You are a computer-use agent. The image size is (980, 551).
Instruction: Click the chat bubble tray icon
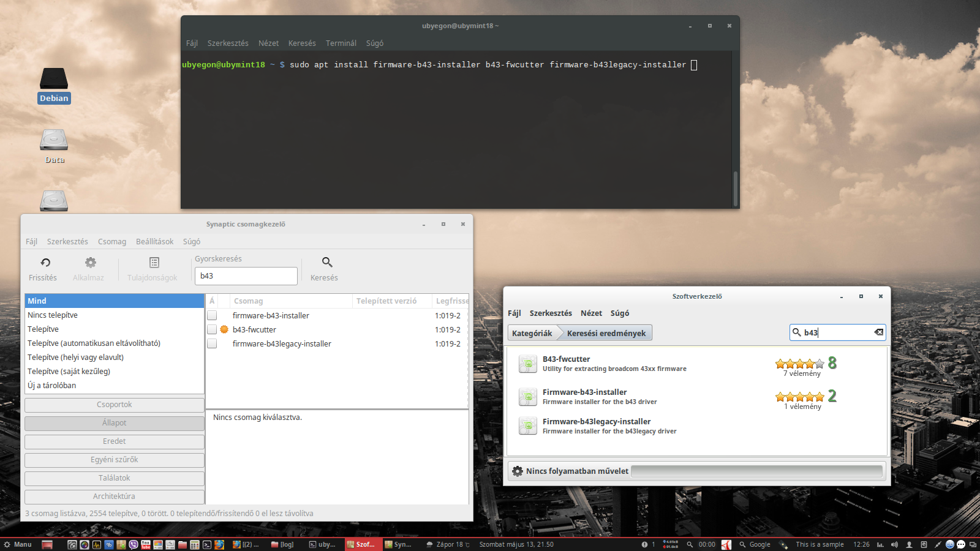point(960,544)
